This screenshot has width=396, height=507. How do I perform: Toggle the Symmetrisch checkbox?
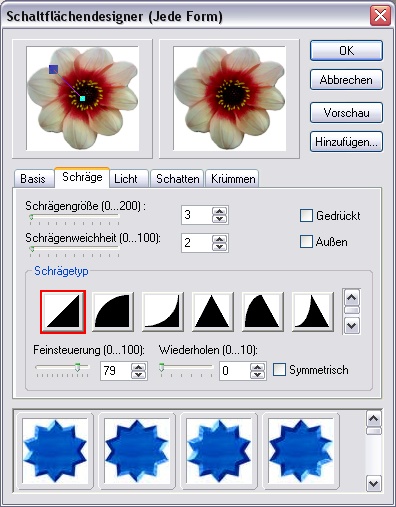point(279,370)
